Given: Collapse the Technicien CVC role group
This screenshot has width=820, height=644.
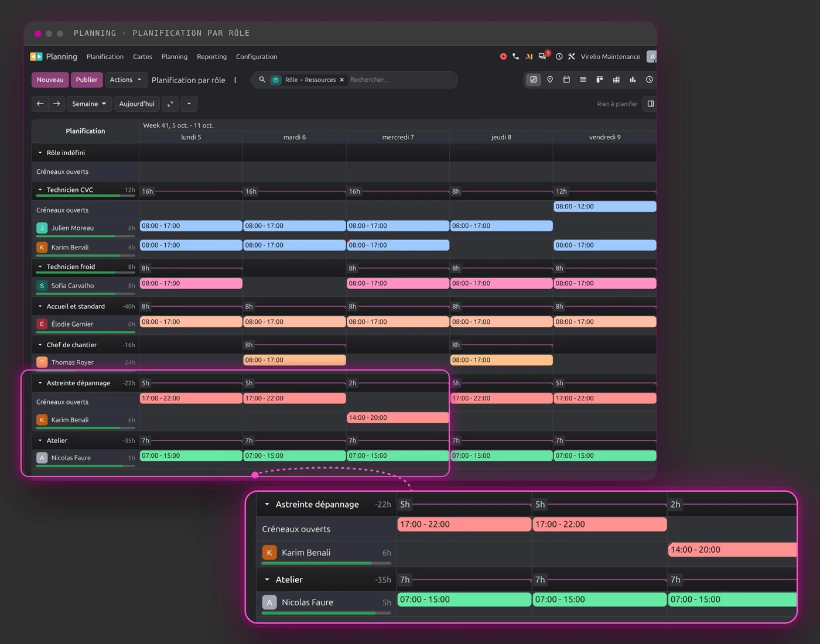Looking at the screenshot, I should click(x=40, y=190).
